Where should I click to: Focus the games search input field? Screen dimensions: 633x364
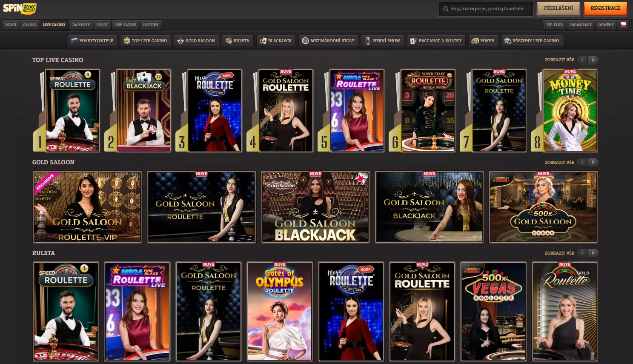(486, 9)
